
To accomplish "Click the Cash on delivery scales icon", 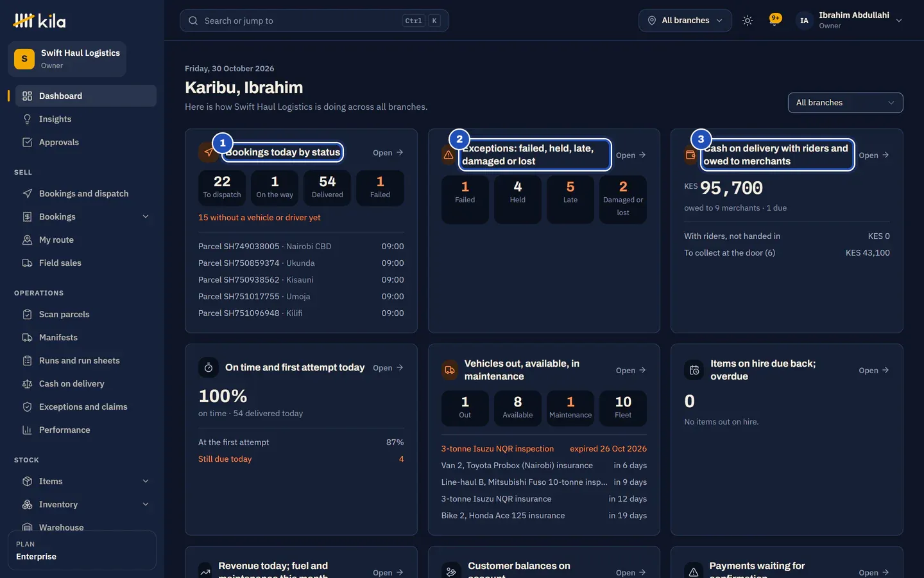I will (x=27, y=383).
